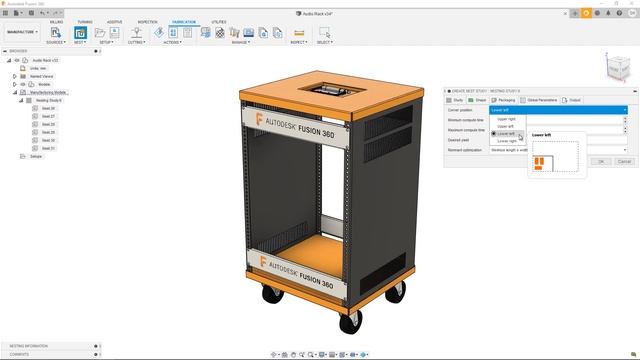Screen dimensions: 640x360
Task: Expand the Models node
Action: tap(15, 84)
